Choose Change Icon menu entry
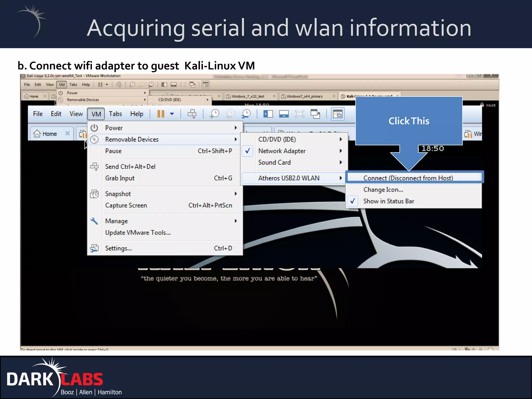 (414, 190)
